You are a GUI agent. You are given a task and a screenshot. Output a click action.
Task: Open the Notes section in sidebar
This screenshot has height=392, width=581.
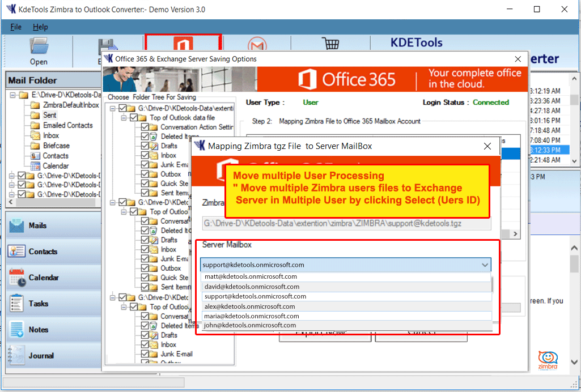[x=38, y=330]
